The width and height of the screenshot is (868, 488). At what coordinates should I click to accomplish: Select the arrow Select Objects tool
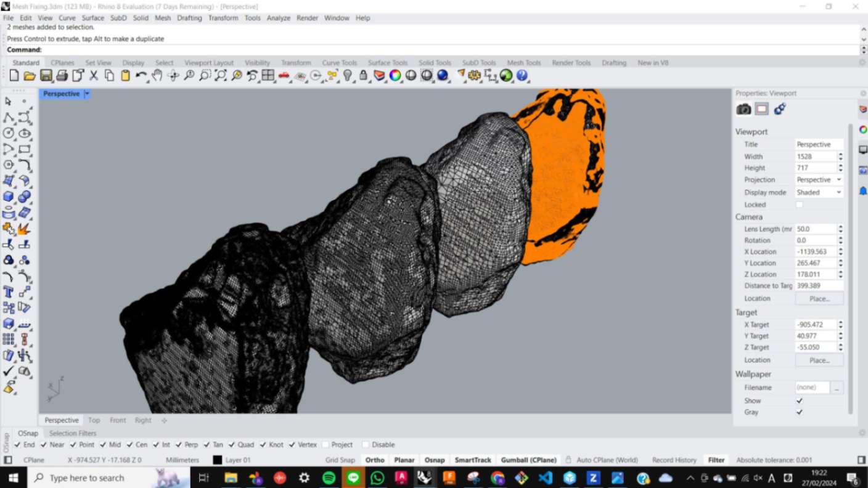9,101
